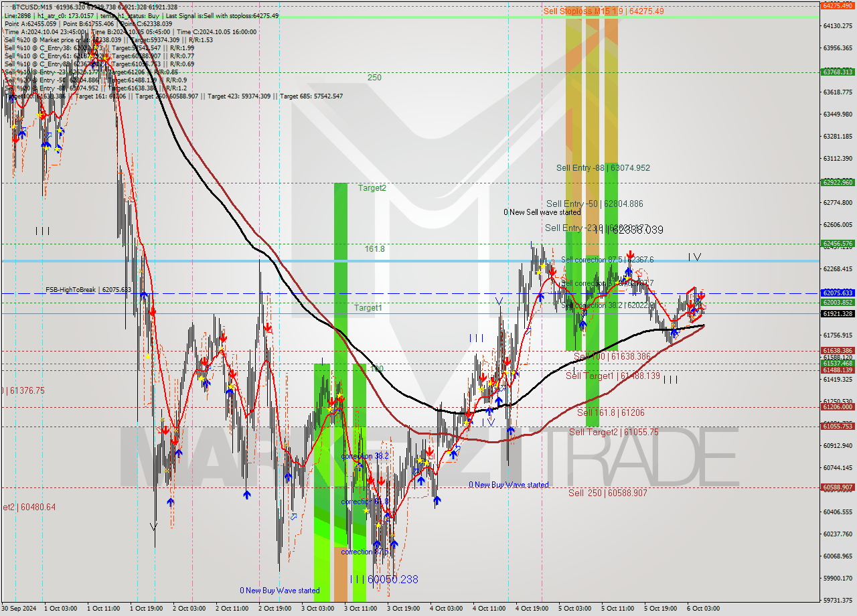The image size is (857, 616).
Task: Click the blue 'correction 61.8' label
Action: point(365,502)
